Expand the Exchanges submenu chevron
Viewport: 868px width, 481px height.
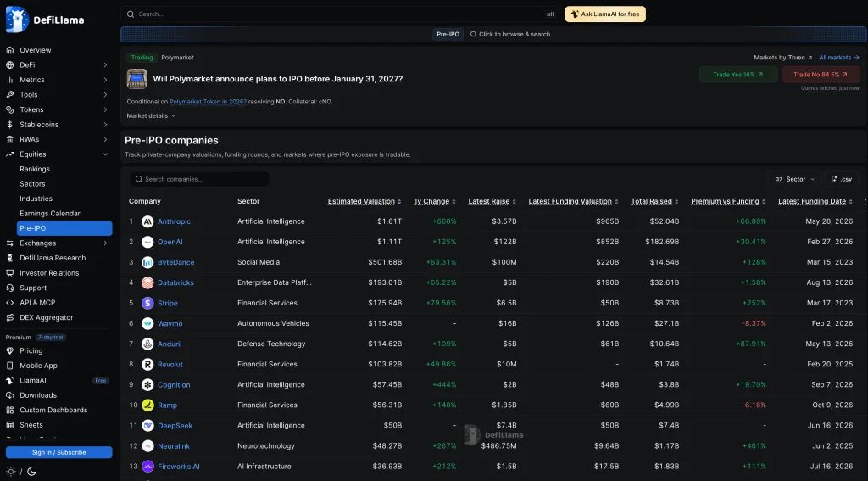(105, 243)
